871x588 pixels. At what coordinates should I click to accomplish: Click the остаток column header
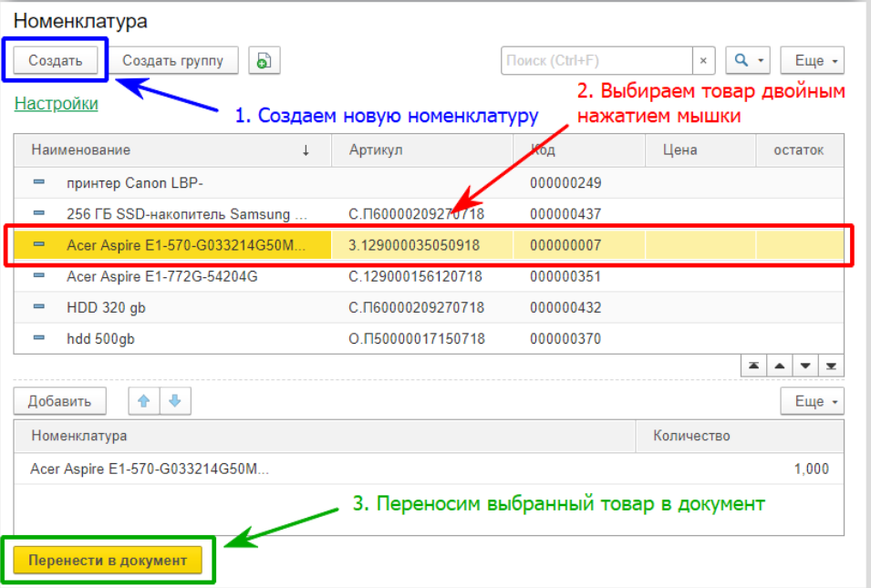click(x=800, y=150)
